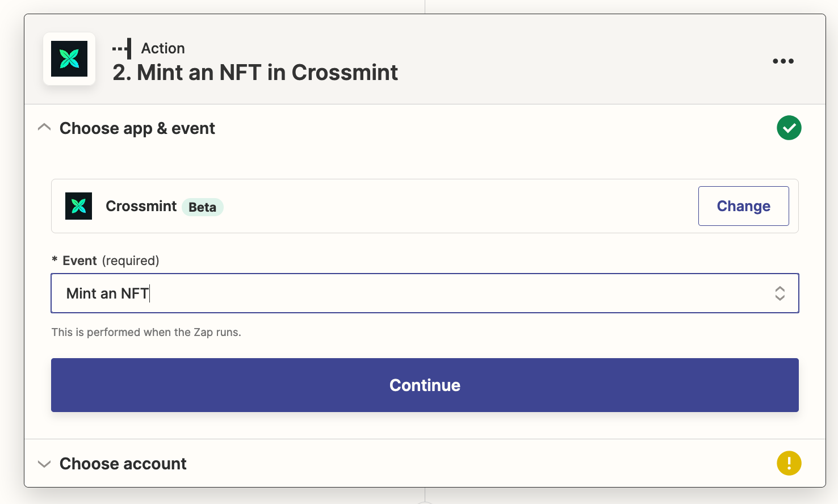Collapse section using the up chevron arrow
The width and height of the screenshot is (838, 504).
pyautogui.click(x=44, y=128)
